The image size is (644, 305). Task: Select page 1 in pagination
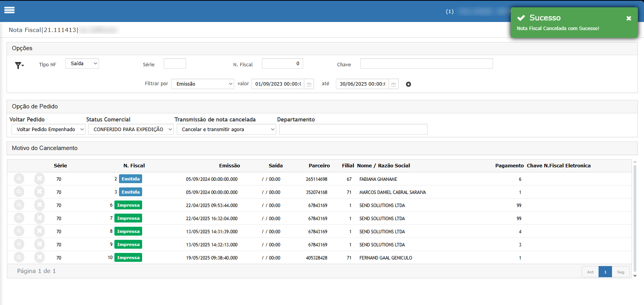605,272
